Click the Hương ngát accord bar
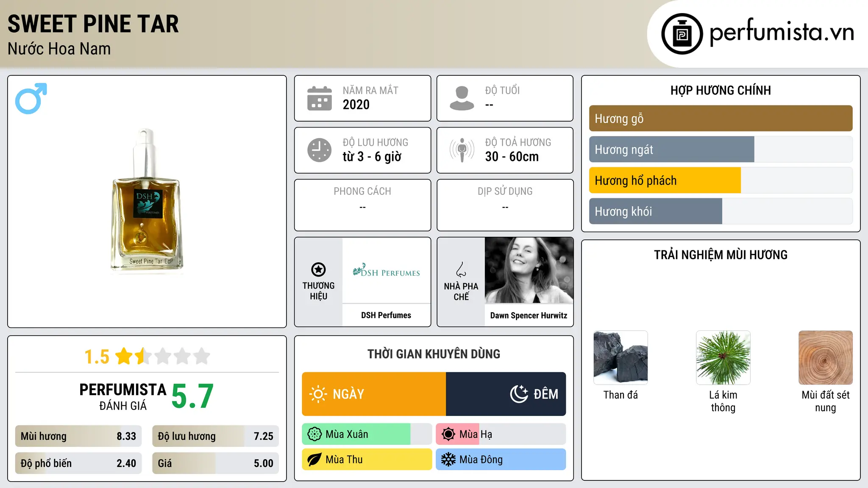The height and width of the screenshot is (488, 868). 721,150
